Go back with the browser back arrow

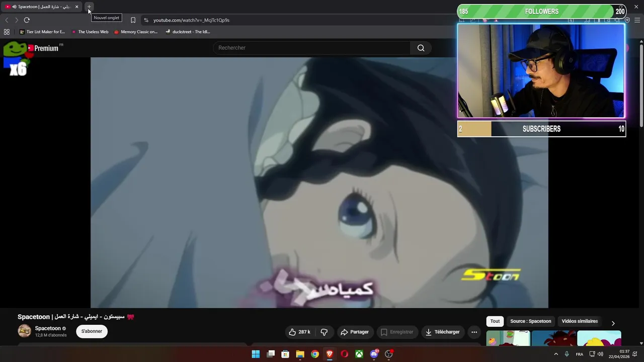[x=7, y=20]
